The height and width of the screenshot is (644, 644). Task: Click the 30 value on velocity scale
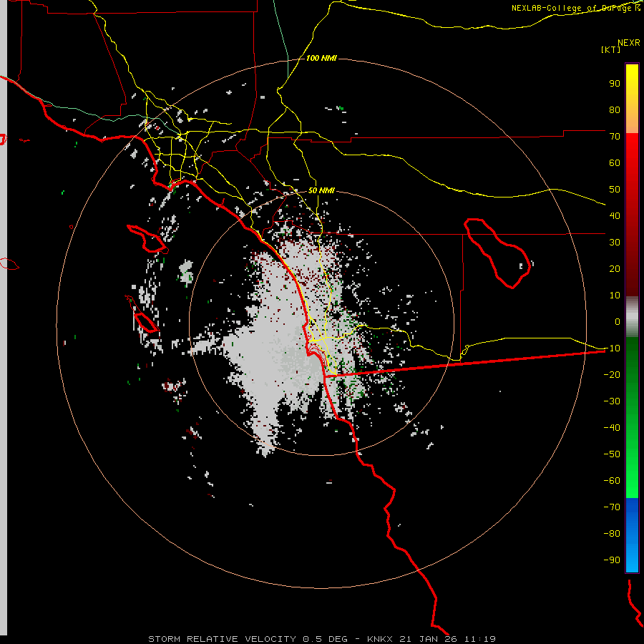click(615, 243)
